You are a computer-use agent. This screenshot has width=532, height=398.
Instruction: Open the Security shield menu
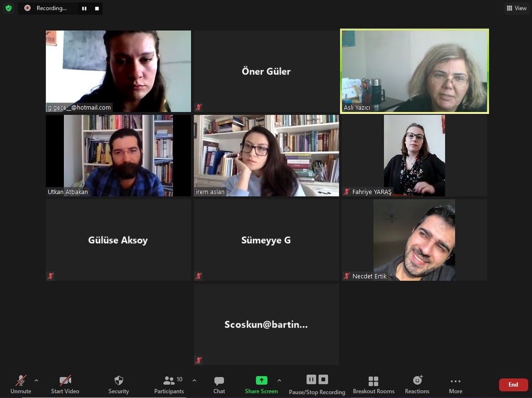pyautogui.click(x=118, y=385)
